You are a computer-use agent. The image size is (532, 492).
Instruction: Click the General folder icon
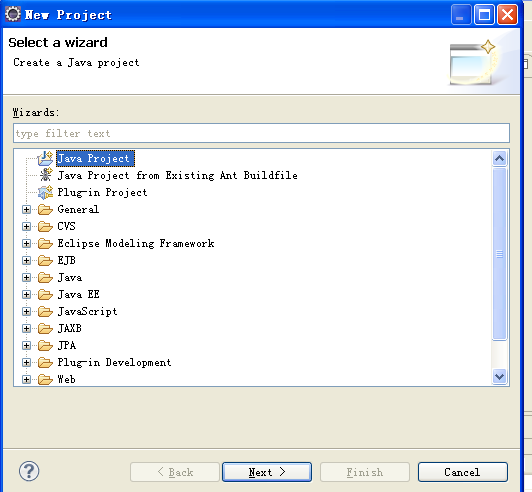(x=45, y=210)
